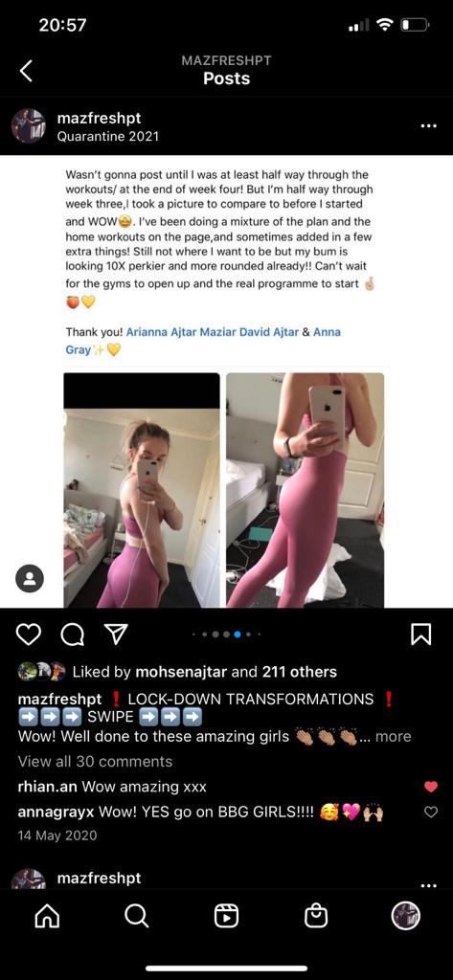Expand the caption with 'more'
The height and width of the screenshot is (980, 453).
coord(393,736)
